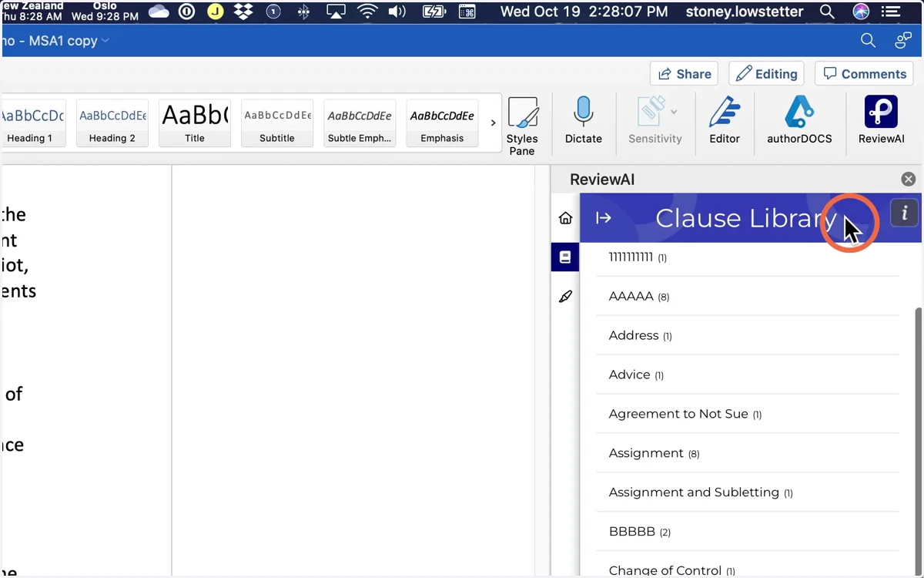Search in document magnifier icon
This screenshot has width=924, height=578.
pyautogui.click(x=868, y=41)
